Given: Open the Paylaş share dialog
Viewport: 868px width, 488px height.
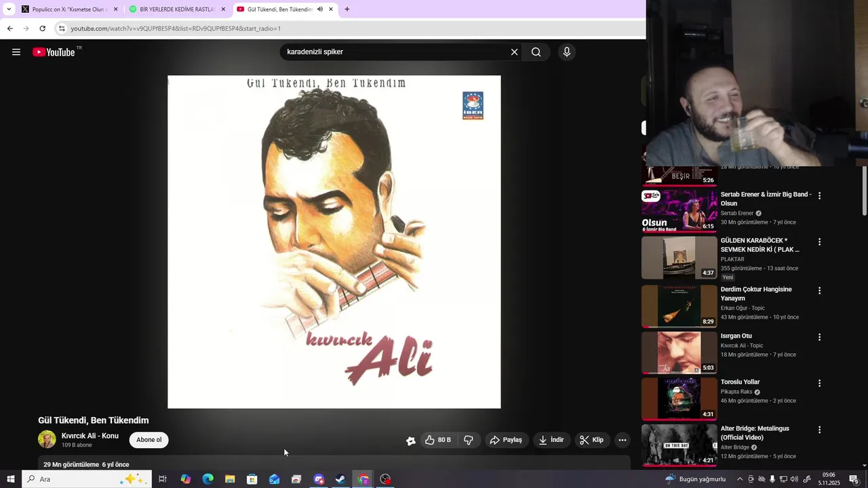Looking at the screenshot, I should (x=506, y=440).
